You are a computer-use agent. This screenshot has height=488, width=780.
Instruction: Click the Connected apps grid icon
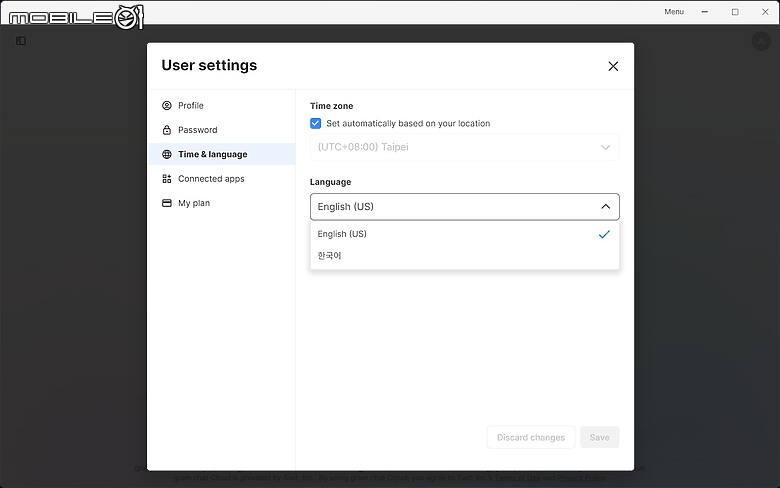[167, 179]
